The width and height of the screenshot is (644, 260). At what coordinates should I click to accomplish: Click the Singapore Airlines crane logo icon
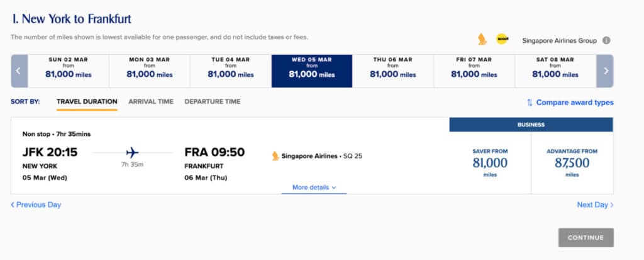(482, 40)
